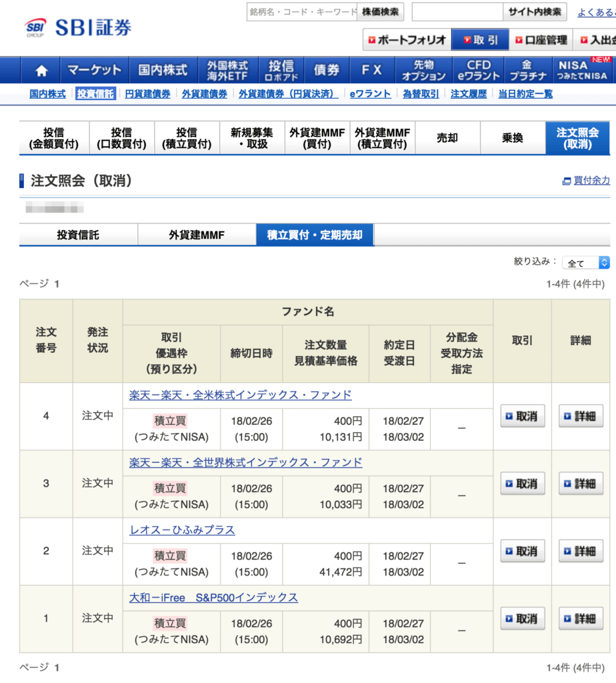616x683 pixels.
Task: Open the NISA つみたてNISA menu
Action: pos(583,70)
